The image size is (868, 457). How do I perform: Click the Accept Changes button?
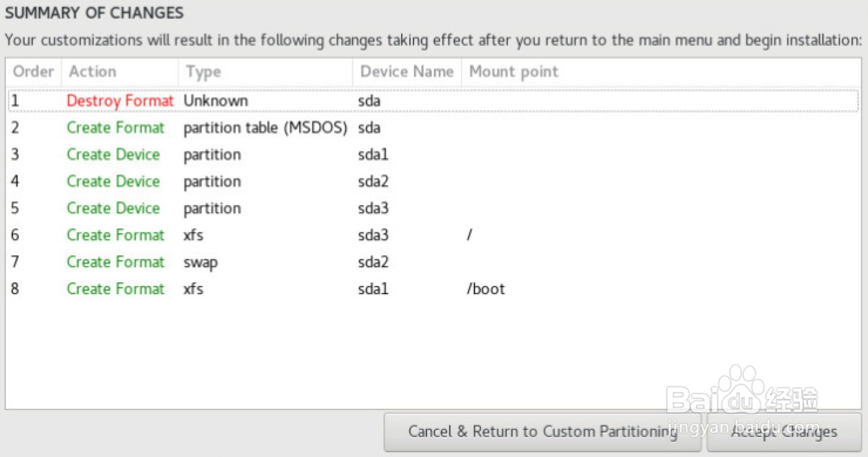(784, 432)
